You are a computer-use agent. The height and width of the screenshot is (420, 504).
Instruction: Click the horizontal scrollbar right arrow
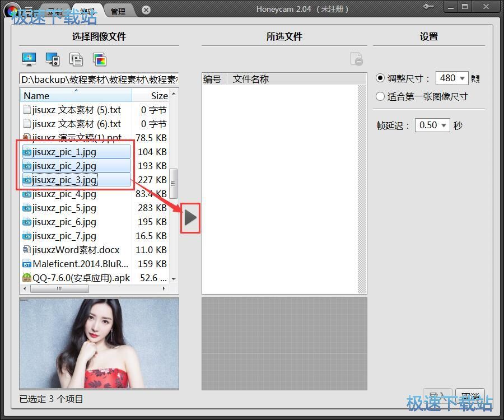tap(164, 288)
